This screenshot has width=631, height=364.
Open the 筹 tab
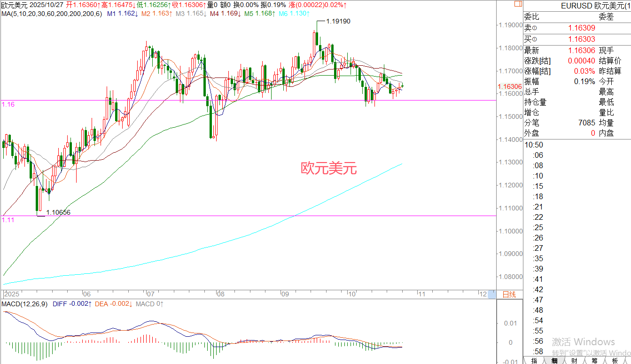pyautogui.click(x=594, y=360)
